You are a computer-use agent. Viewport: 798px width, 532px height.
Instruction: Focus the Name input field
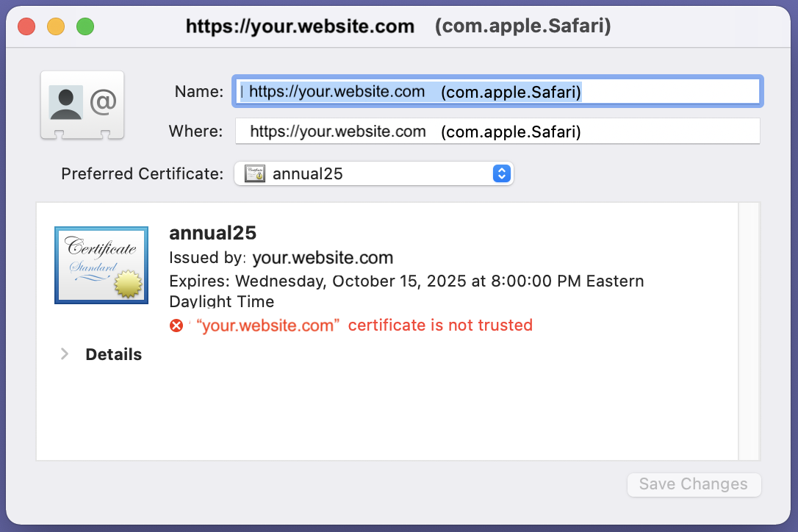click(497, 92)
